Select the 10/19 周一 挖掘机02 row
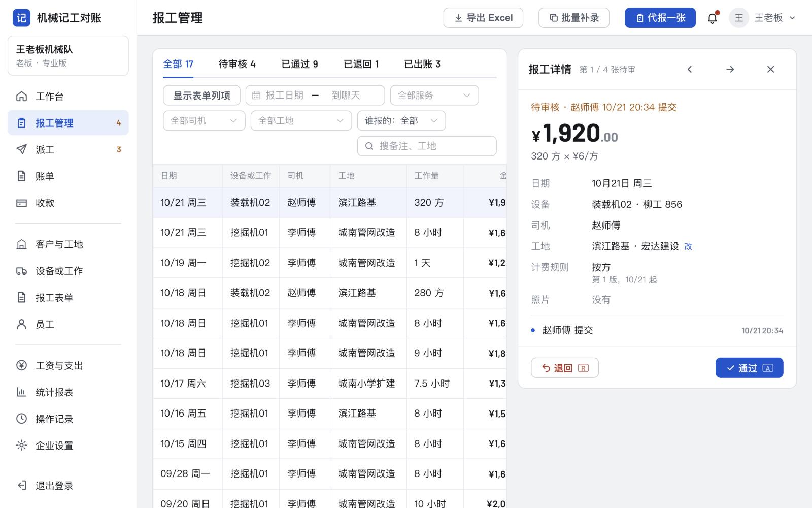This screenshot has width=812, height=508. coord(330,263)
